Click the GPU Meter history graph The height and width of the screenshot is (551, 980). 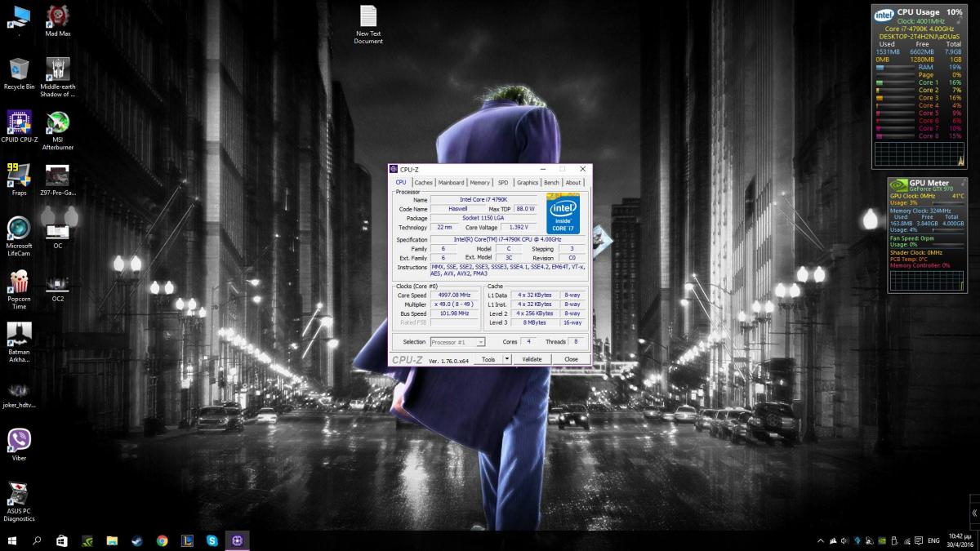click(x=928, y=280)
